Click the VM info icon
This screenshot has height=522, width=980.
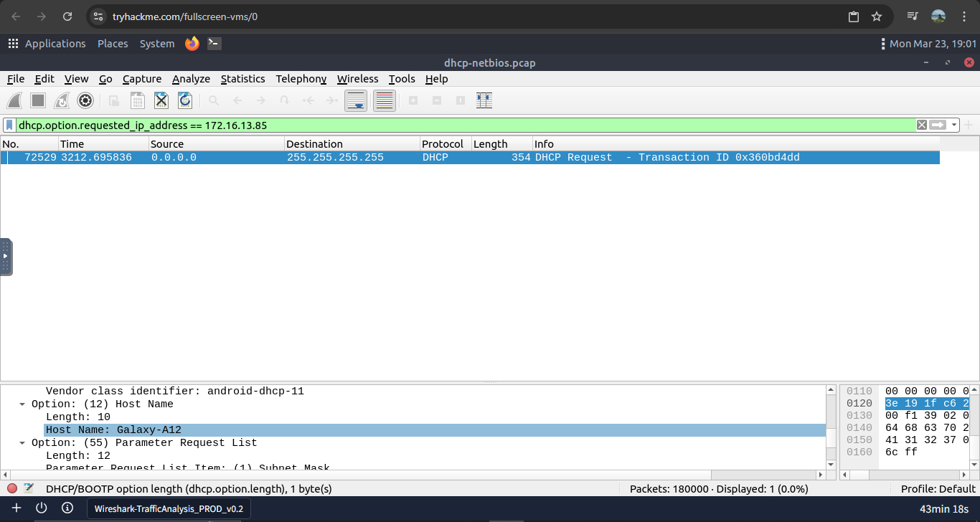[x=67, y=508]
